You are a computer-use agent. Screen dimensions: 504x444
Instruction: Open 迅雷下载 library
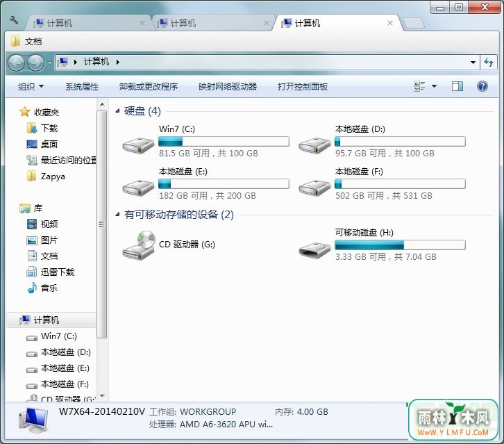(51, 272)
